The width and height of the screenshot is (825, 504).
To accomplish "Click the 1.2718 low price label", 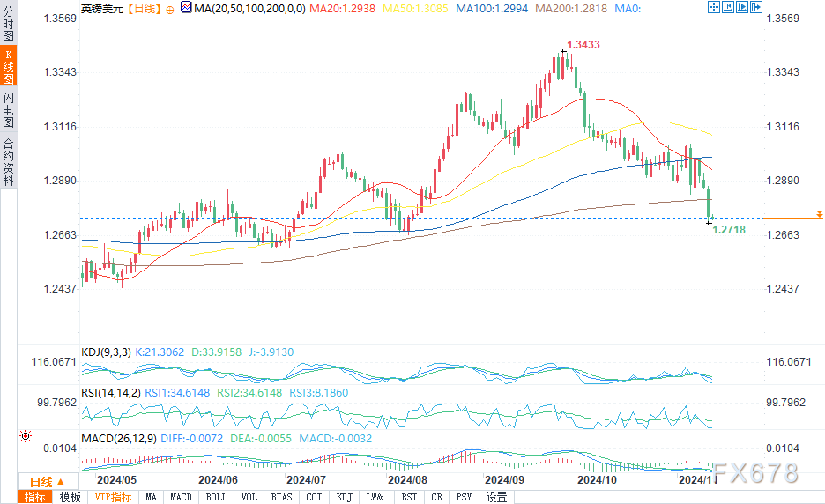I will click(x=729, y=229).
